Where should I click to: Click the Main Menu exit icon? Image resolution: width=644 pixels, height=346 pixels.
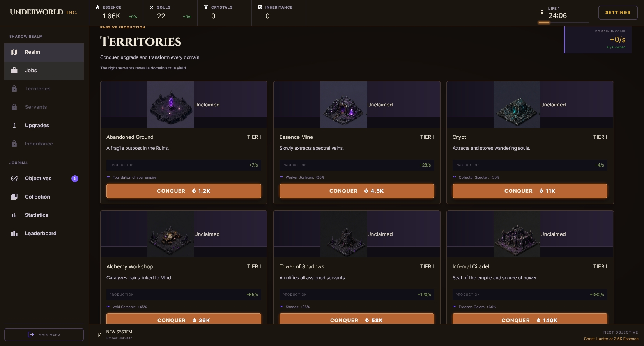(x=31, y=335)
